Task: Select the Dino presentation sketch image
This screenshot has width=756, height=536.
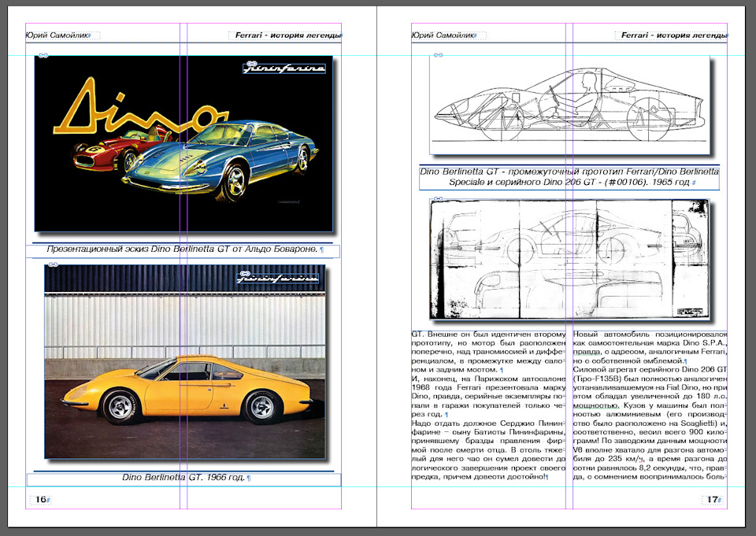Action: (x=183, y=143)
